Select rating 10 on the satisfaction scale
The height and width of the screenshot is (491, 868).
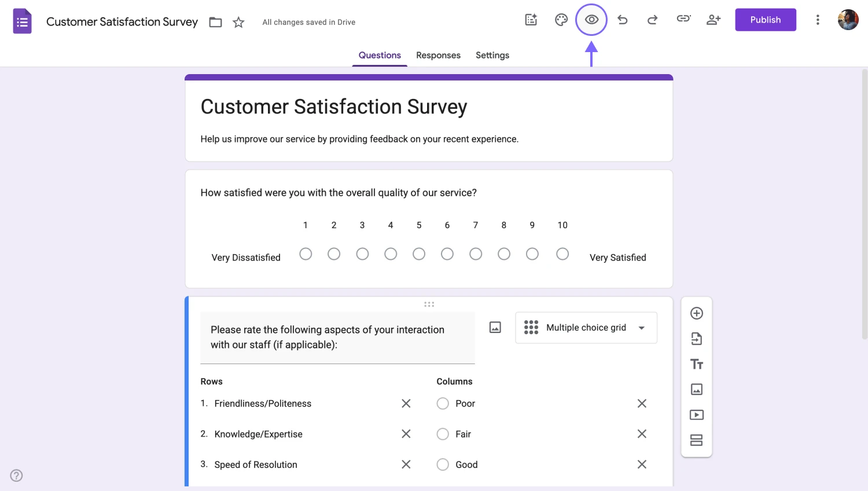[x=562, y=254]
